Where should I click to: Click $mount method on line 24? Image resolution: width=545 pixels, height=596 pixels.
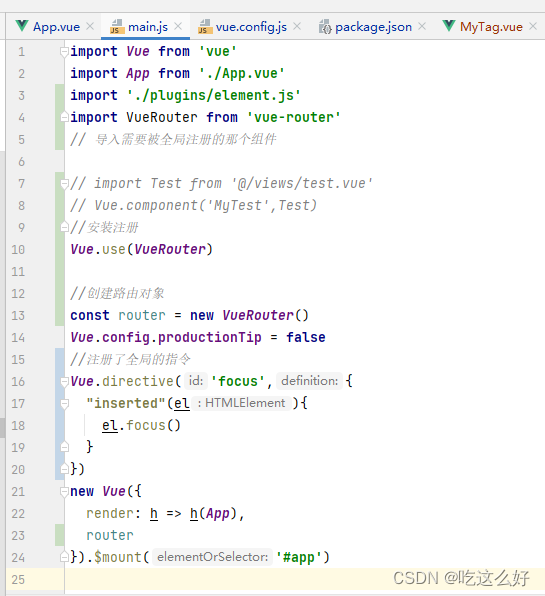[118, 557]
